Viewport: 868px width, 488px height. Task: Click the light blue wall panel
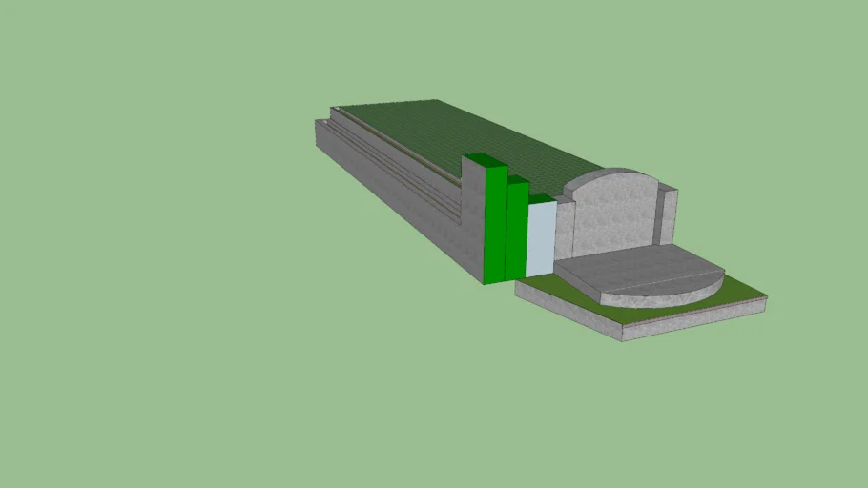[540, 239]
